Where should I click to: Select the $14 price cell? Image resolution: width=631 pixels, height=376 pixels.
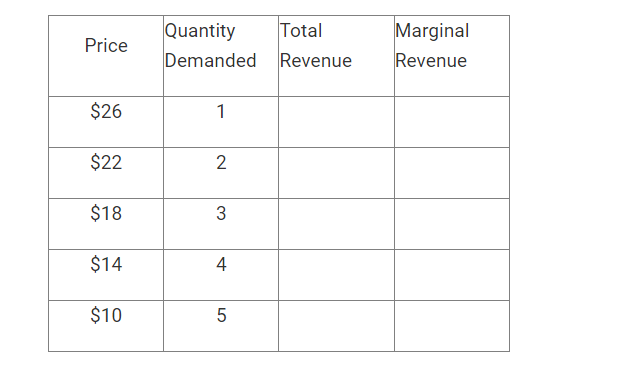click(106, 275)
